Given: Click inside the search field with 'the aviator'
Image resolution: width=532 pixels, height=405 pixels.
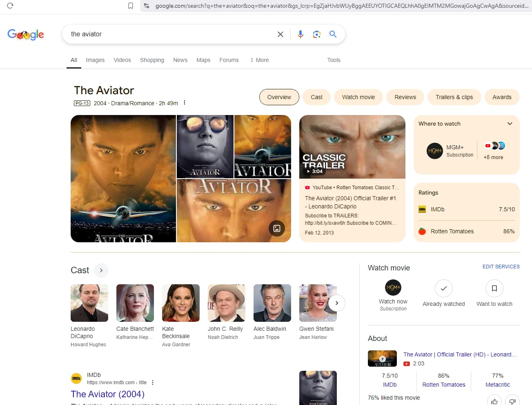Looking at the screenshot, I should (x=171, y=34).
